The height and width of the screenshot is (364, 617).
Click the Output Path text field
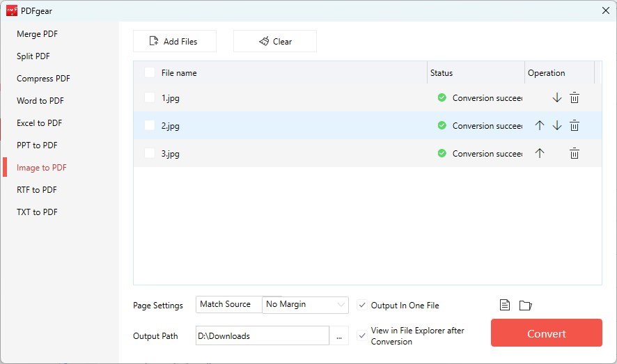pos(263,335)
